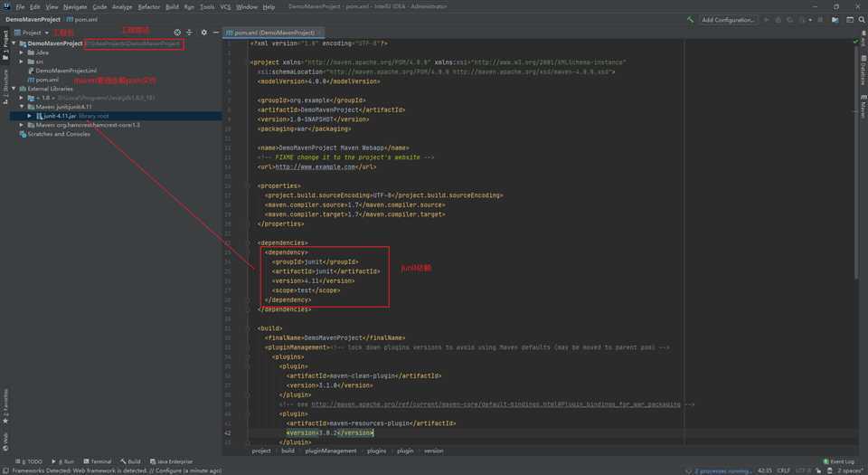The image size is (868, 475).
Task: Click '2 processes running' status indicator
Action: (722, 470)
